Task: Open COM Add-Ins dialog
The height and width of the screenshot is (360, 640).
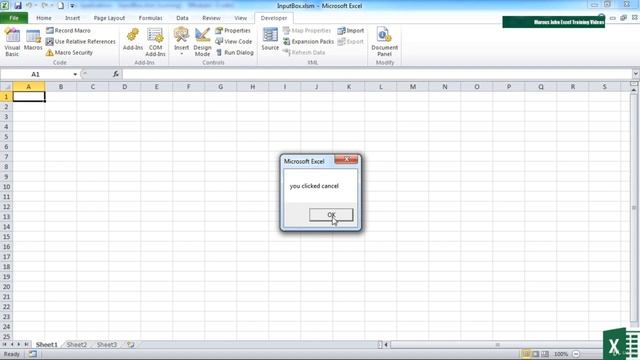Action: [155, 42]
